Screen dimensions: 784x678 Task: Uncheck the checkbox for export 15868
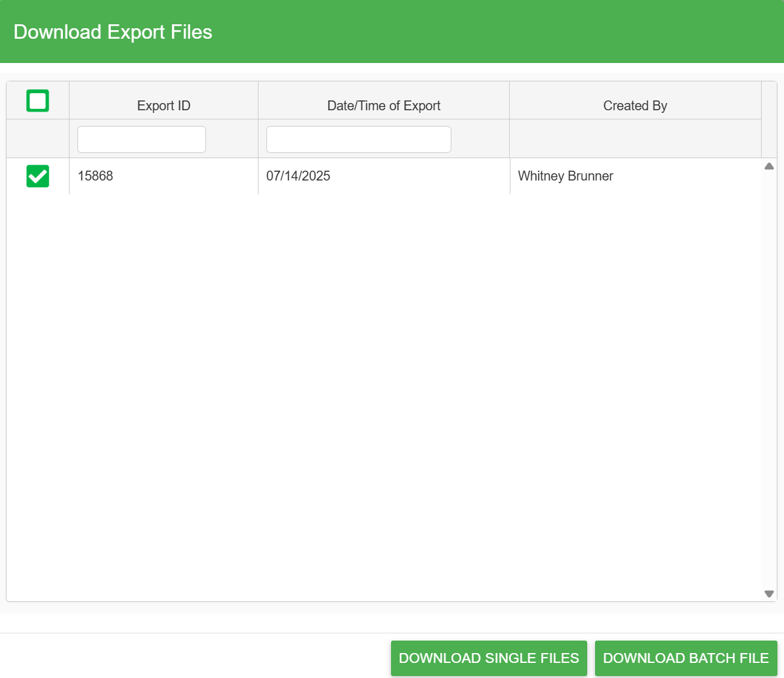pos(37,176)
